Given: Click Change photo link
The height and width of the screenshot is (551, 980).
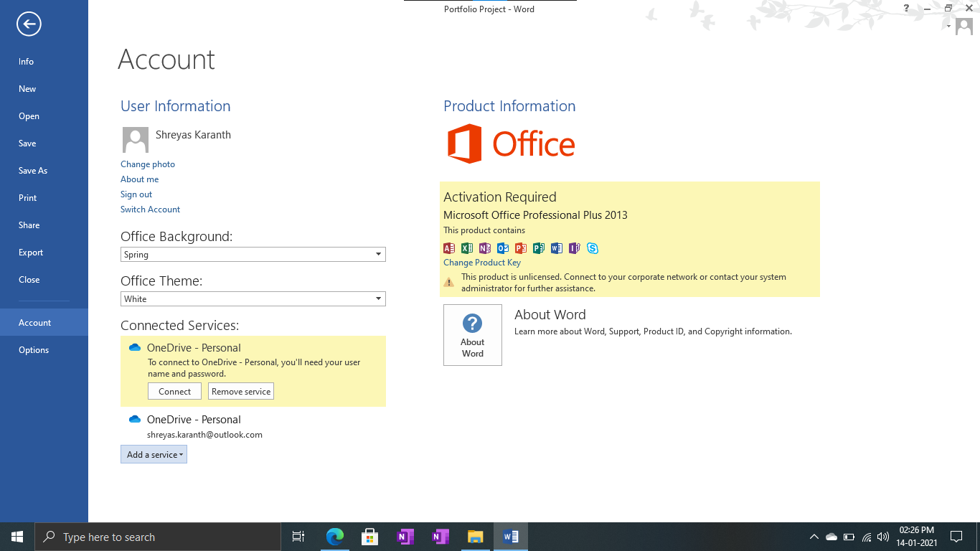Looking at the screenshot, I should coord(148,164).
